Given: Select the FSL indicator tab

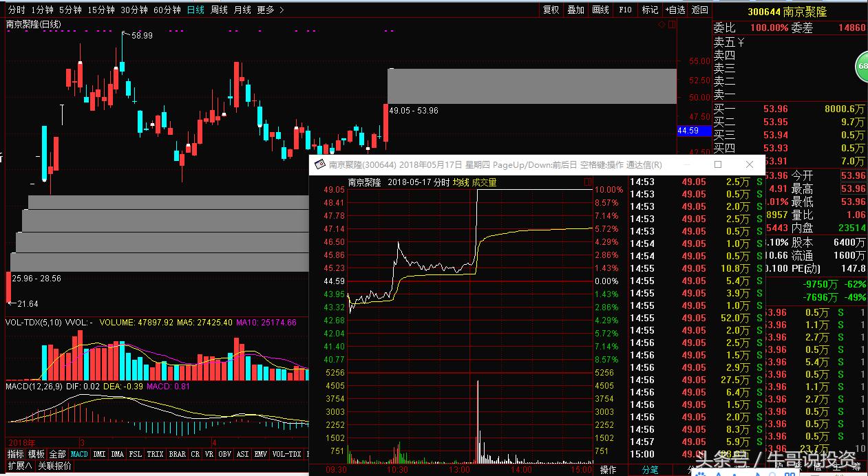Looking at the screenshot, I should (x=136, y=454).
